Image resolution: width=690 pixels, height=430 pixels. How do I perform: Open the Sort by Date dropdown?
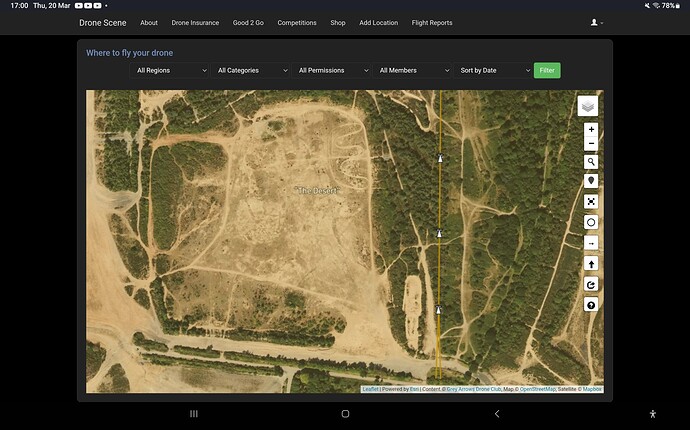coord(494,71)
